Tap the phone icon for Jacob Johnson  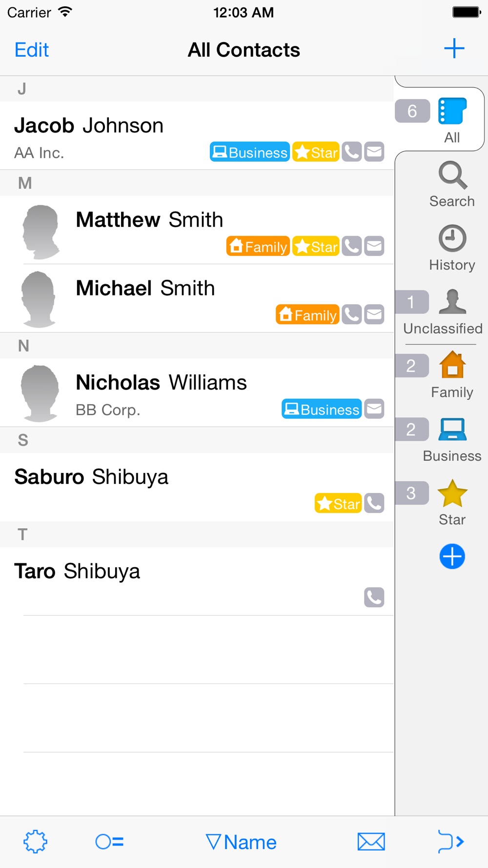tap(351, 152)
